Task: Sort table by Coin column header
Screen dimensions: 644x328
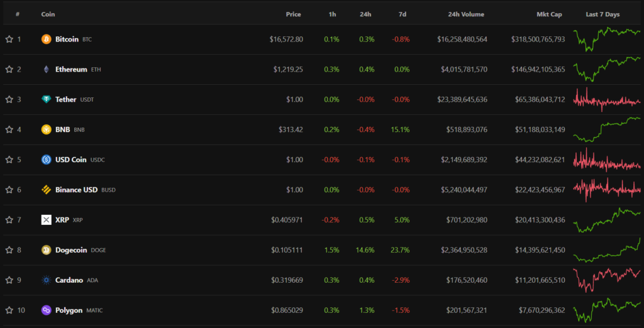Action: tap(48, 14)
